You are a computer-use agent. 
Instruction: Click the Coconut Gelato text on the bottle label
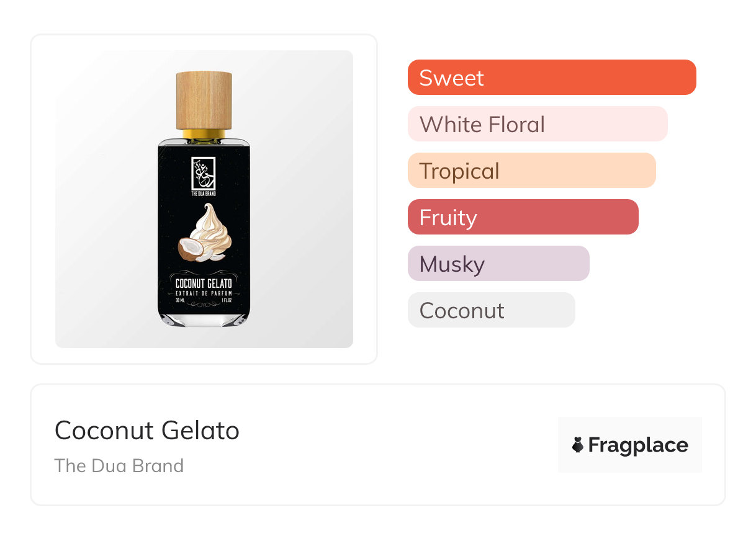[204, 284]
